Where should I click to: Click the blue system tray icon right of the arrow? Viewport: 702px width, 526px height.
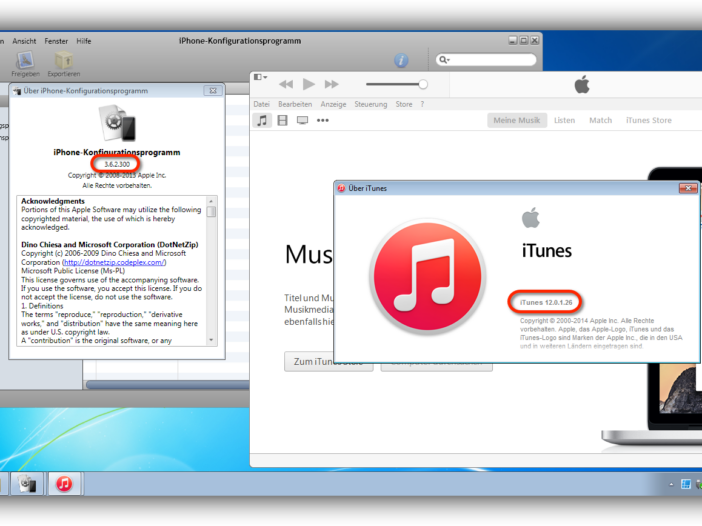[x=685, y=484]
